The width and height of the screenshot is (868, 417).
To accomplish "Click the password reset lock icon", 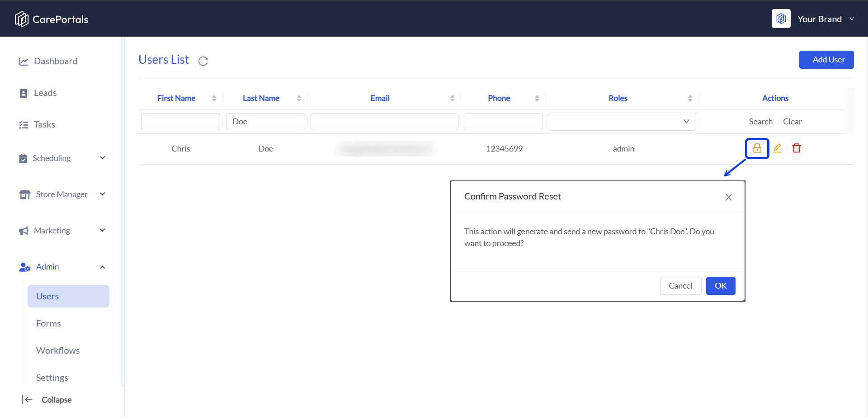I will [757, 148].
